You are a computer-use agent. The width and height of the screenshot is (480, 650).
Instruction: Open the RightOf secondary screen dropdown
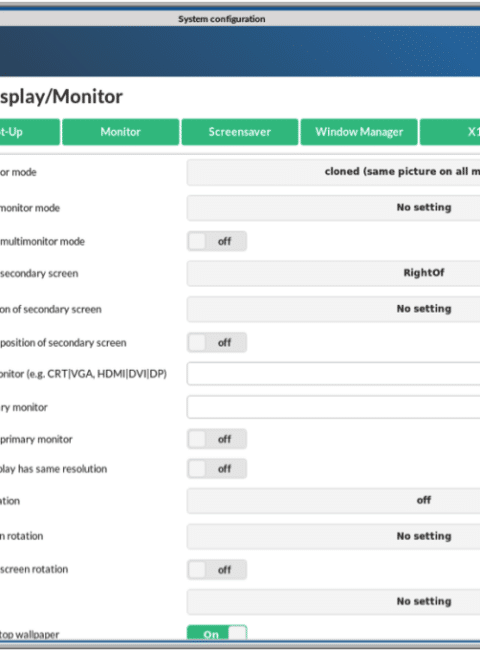pos(333,273)
